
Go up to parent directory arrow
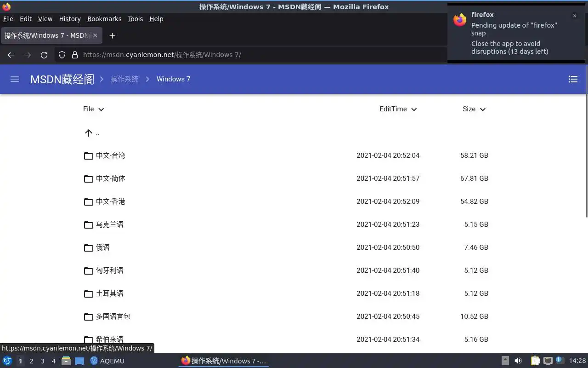click(x=89, y=133)
